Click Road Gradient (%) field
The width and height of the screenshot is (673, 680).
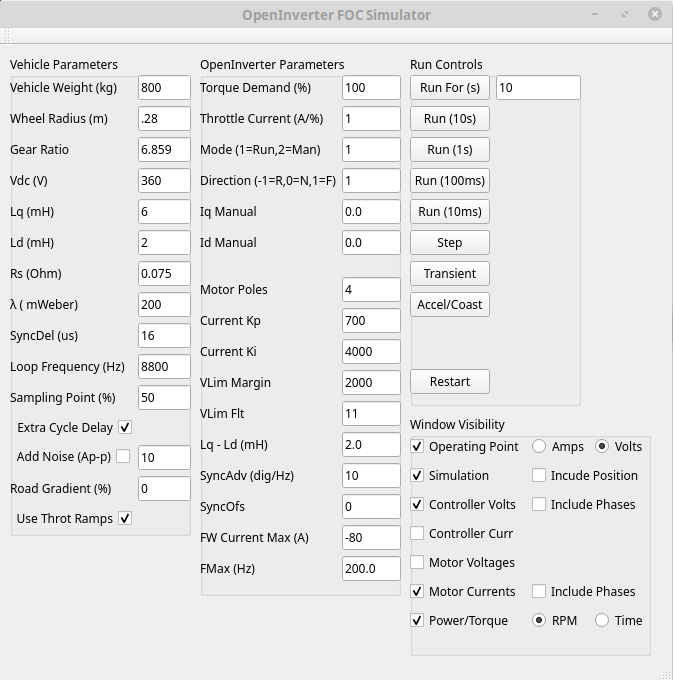[x=164, y=489]
